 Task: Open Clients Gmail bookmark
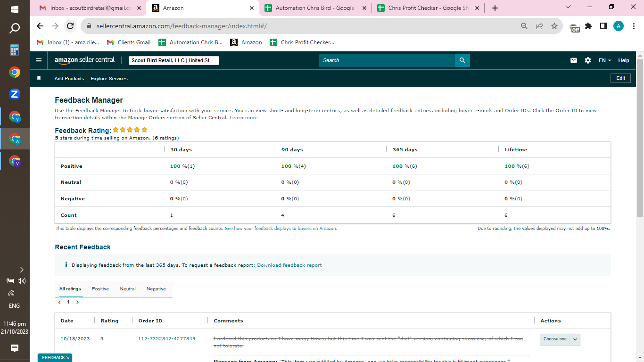coord(129,42)
